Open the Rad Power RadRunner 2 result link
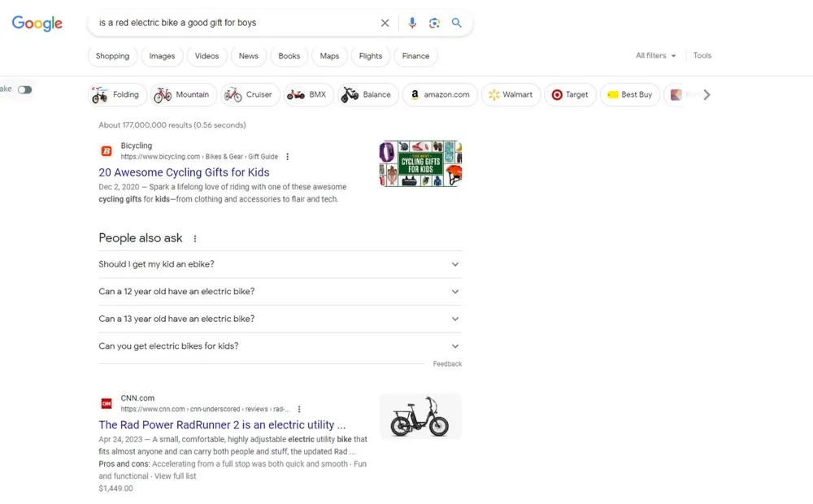The width and height of the screenshot is (813, 504). point(222,424)
